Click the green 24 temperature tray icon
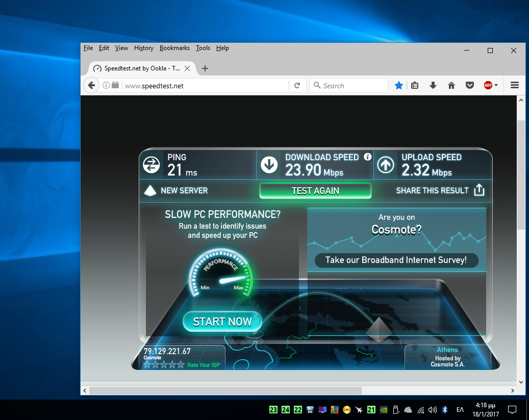529x420 pixels. tap(286, 409)
